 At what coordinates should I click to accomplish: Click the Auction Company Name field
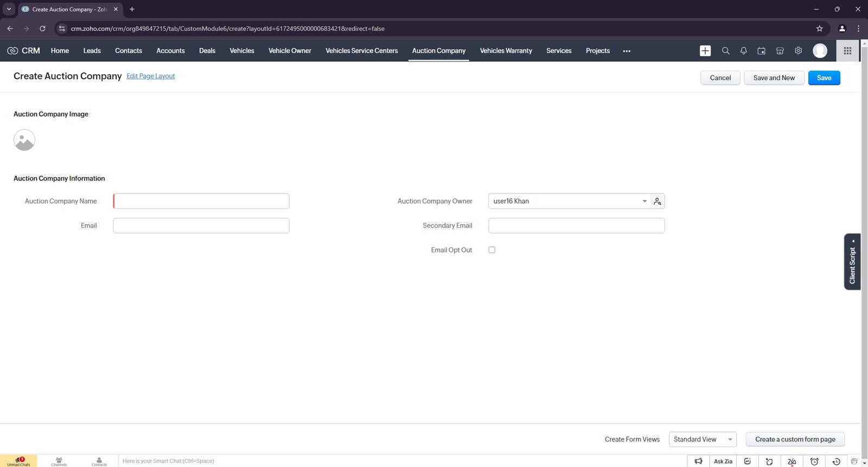pos(201,201)
